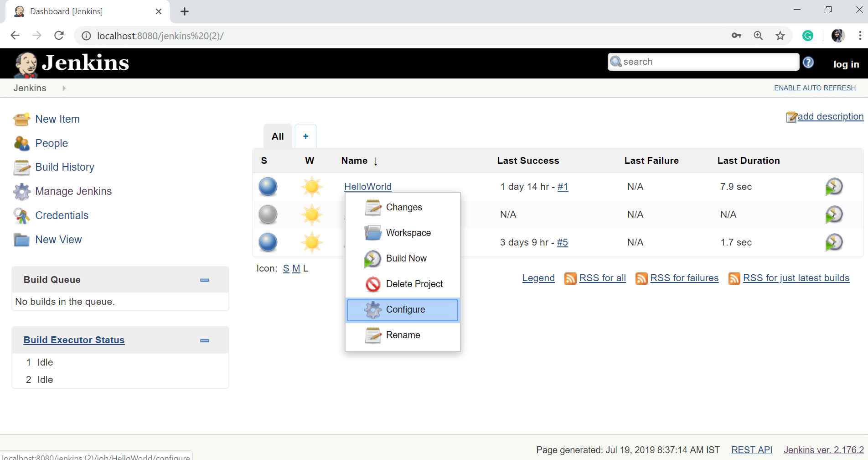Reload the page with browser refresh icon
Screen dimensions: 868x460
click(59, 36)
